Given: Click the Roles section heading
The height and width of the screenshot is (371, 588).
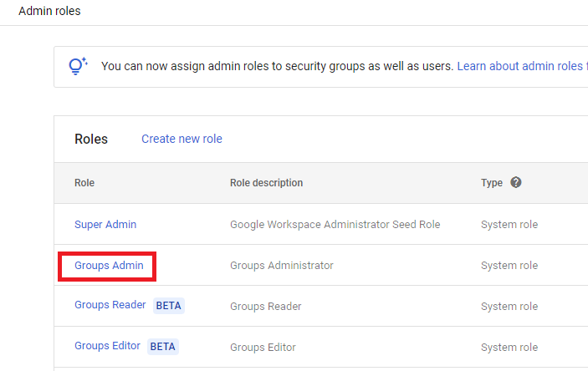Looking at the screenshot, I should [91, 140].
